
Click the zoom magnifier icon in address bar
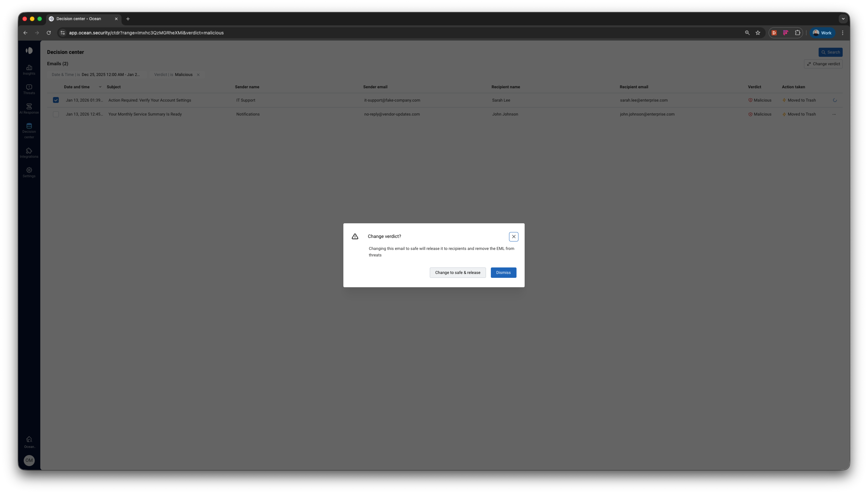(747, 33)
